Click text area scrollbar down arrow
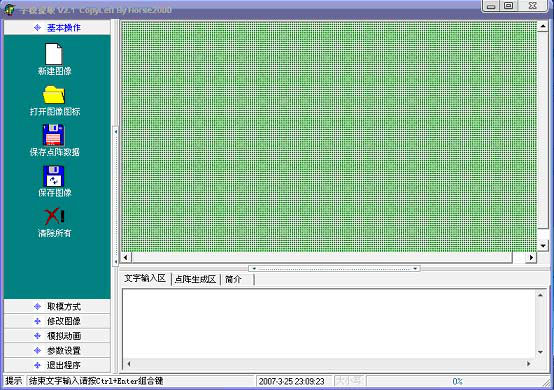Image resolution: width=554 pixels, height=390 pixels. pos(540,352)
